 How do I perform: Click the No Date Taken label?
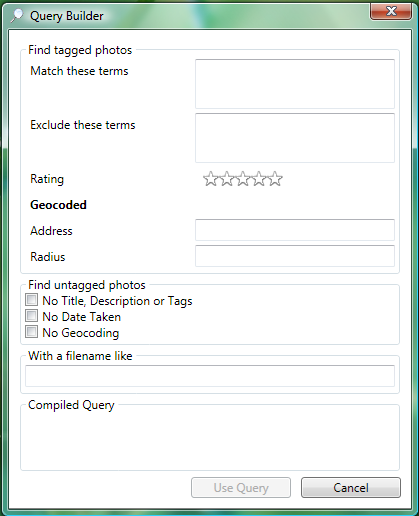(x=82, y=317)
